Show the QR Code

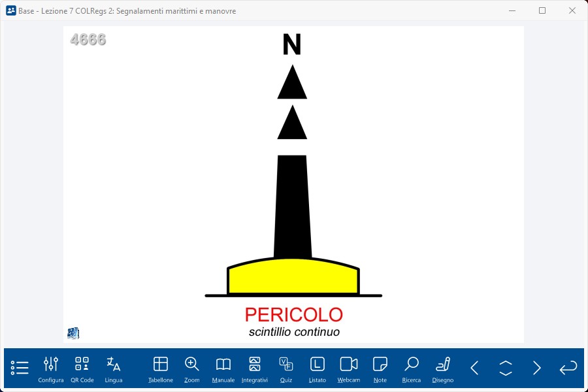pyautogui.click(x=82, y=368)
